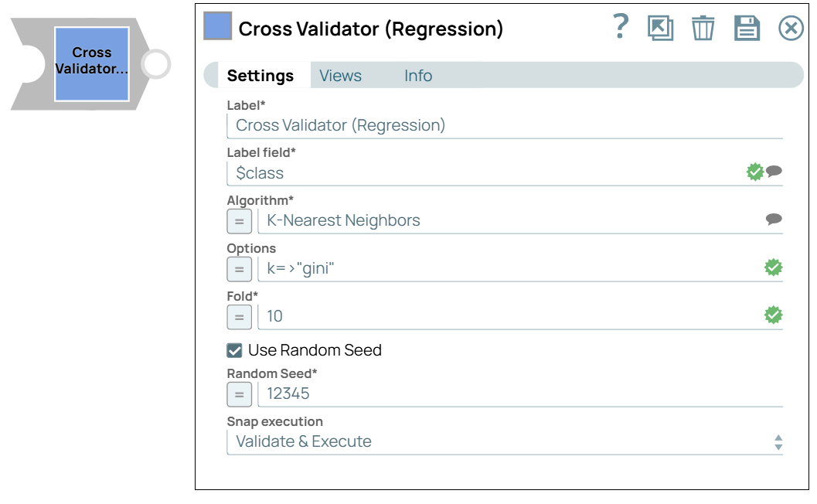
Task: Click the green validation checkmark on Options
Action: 771,267
